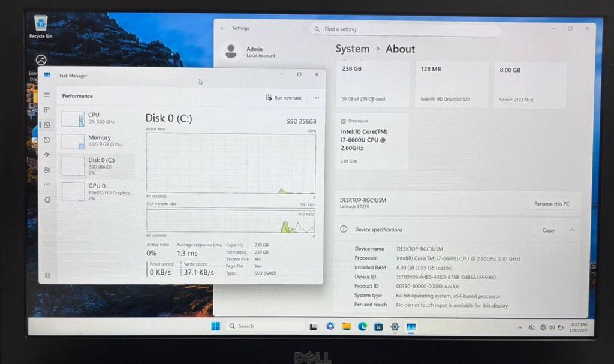Open App history page in Task Manager
This screenshot has width=614, height=364.
(47, 140)
